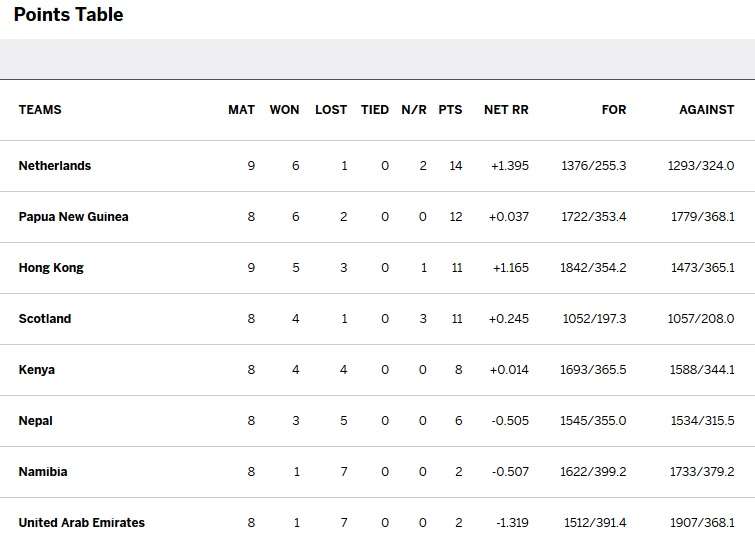Select the TIED column header
Image resolution: width=755 pixels, height=539 pixels.
(x=375, y=110)
